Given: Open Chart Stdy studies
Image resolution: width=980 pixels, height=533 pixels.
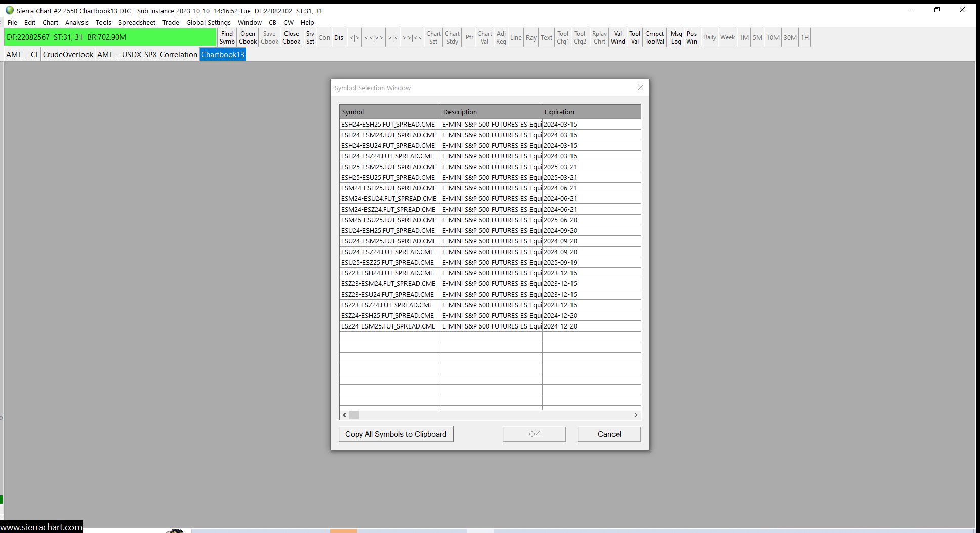Looking at the screenshot, I should coord(453,37).
